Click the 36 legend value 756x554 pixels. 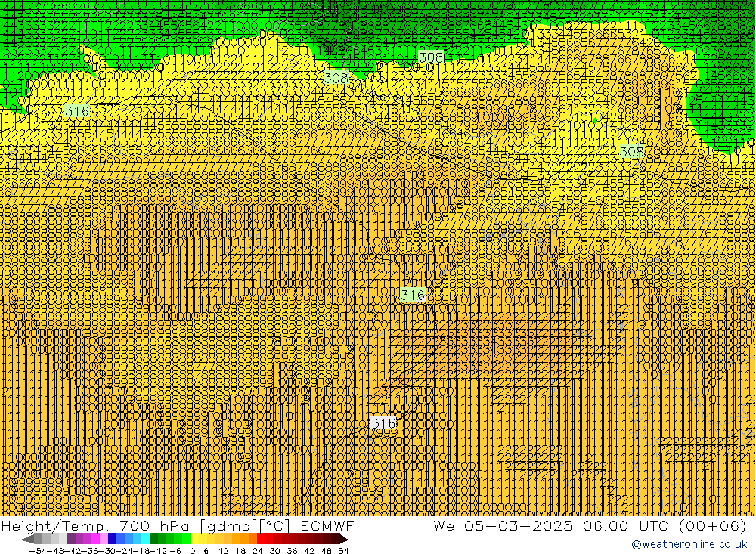click(292, 551)
